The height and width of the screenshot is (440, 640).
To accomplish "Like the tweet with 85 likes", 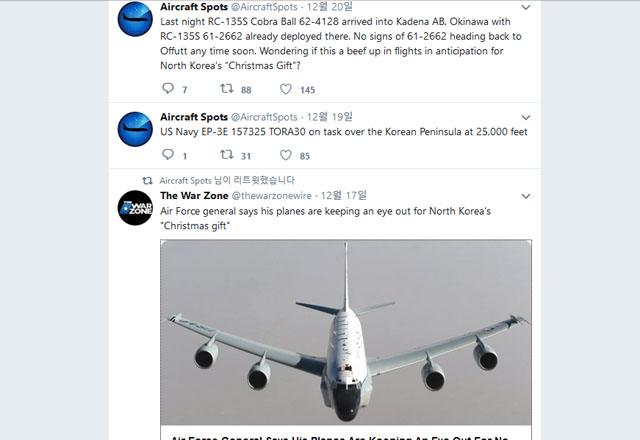I will click(x=286, y=155).
